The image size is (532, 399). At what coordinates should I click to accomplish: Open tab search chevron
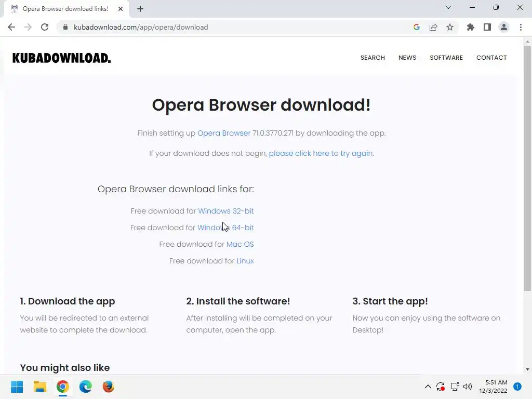(x=448, y=7)
